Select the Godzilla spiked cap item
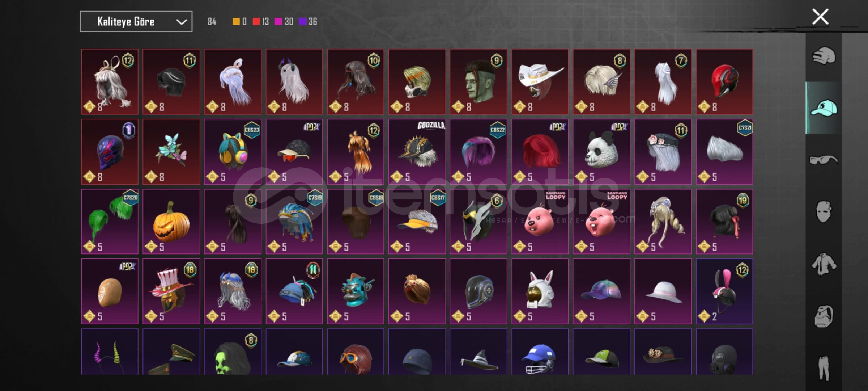868x391 pixels. point(417,152)
